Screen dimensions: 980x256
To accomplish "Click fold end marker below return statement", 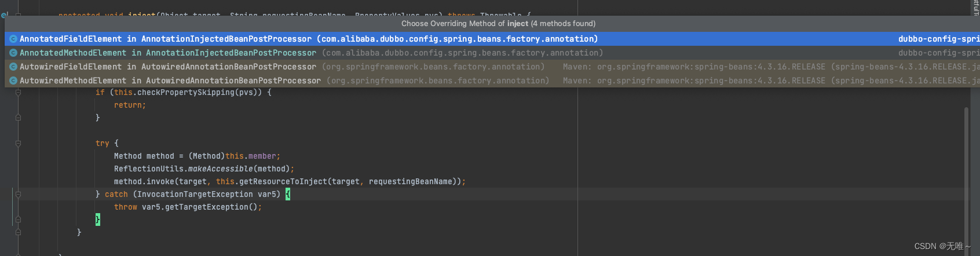I will [x=18, y=118].
